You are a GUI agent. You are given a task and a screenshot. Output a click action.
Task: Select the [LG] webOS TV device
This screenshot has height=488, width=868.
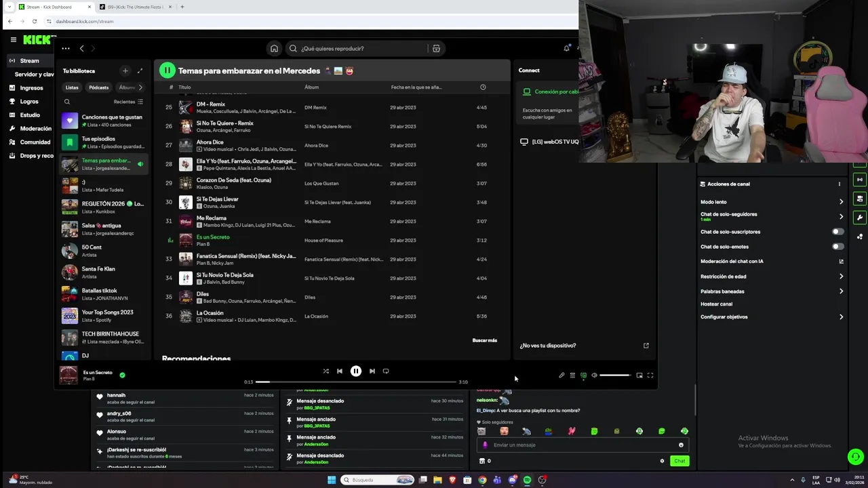click(x=549, y=142)
